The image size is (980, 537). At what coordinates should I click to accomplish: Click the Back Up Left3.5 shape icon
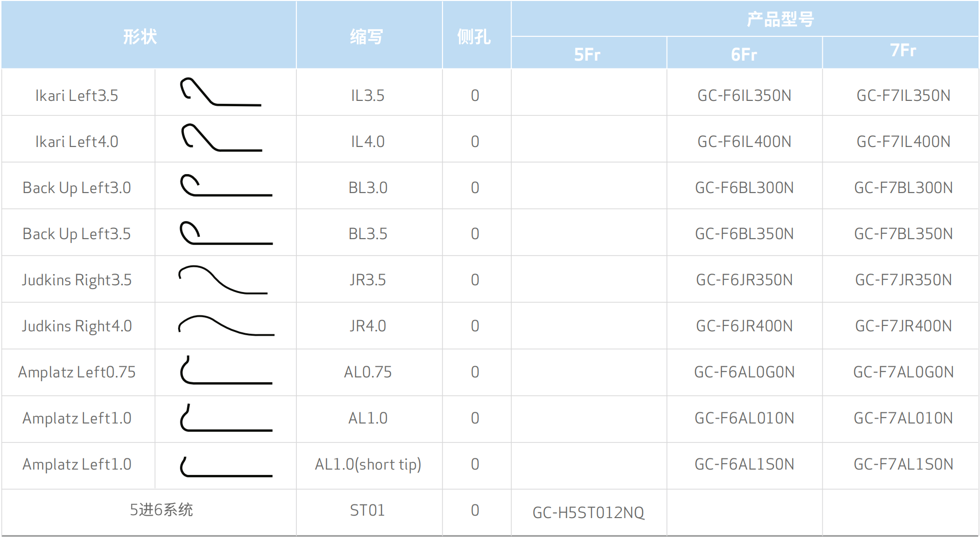[x=226, y=233]
